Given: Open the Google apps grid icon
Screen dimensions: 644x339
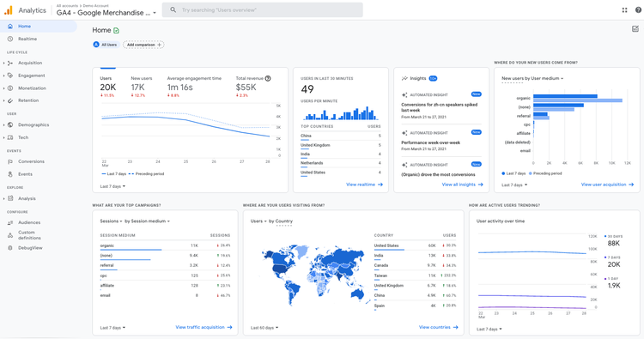Looking at the screenshot, I should pyautogui.click(x=625, y=9).
